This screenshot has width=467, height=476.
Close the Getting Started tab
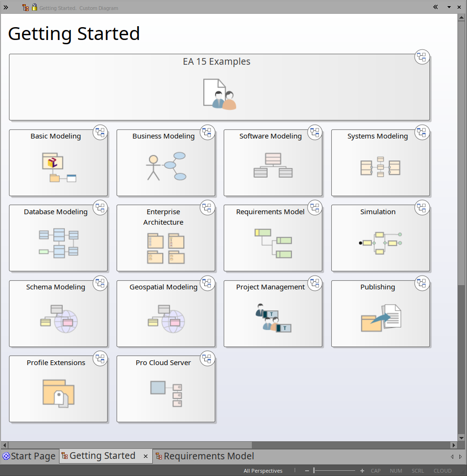pyautogui.click(x=146, y=456)
